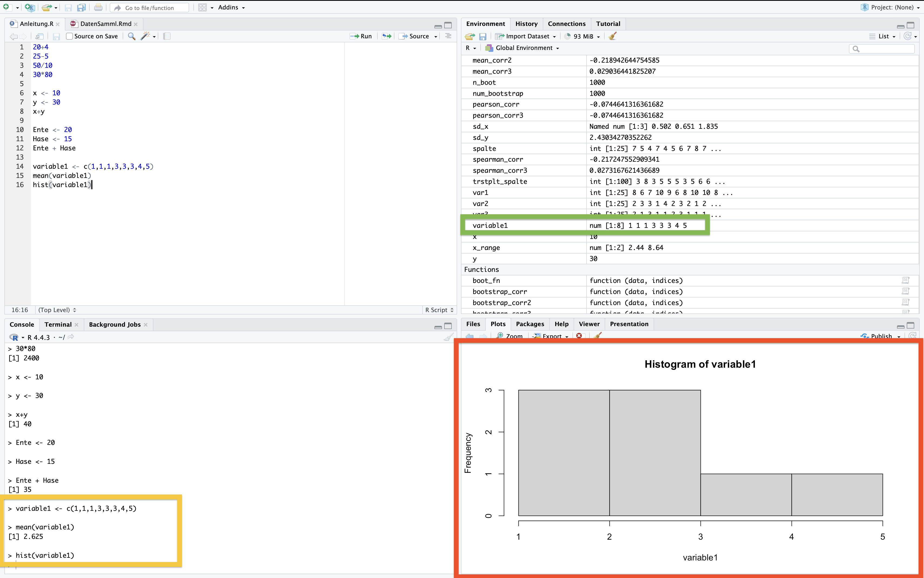Open the Background Jobs tab
This screenshot has height=578, width=924.
point(115,325)
